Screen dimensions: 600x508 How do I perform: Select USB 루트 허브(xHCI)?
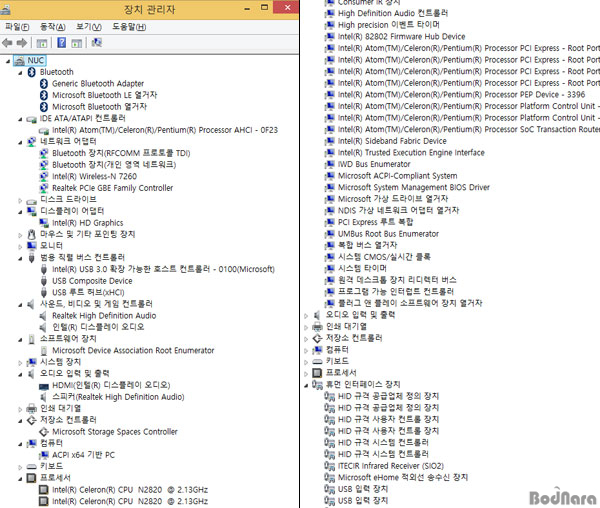(x=88, y=292)
